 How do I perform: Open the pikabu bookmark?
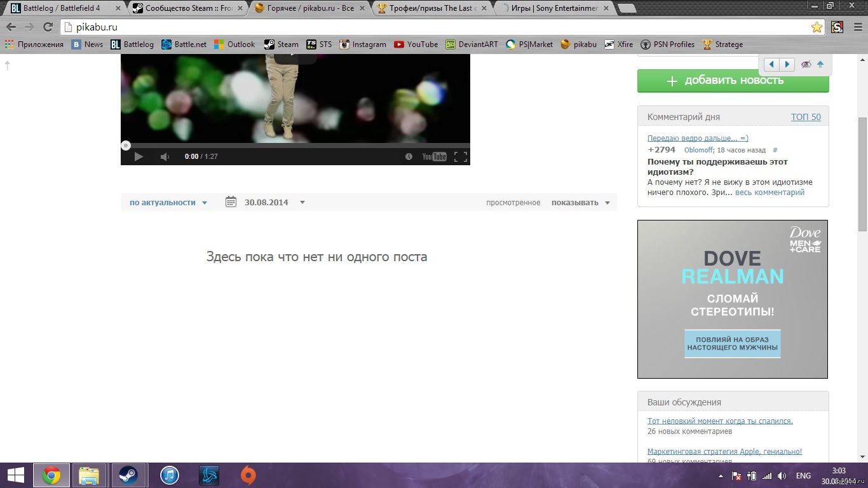(x=579, y=44)
